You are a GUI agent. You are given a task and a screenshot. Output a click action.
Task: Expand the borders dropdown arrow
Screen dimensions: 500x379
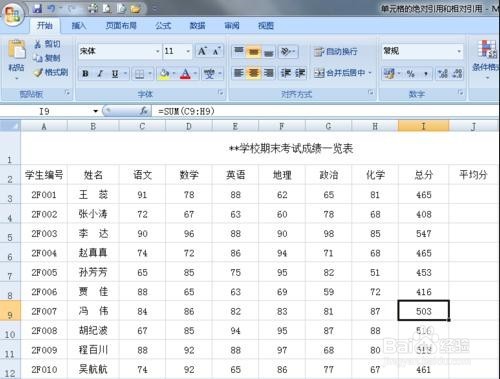pos(150,74)
